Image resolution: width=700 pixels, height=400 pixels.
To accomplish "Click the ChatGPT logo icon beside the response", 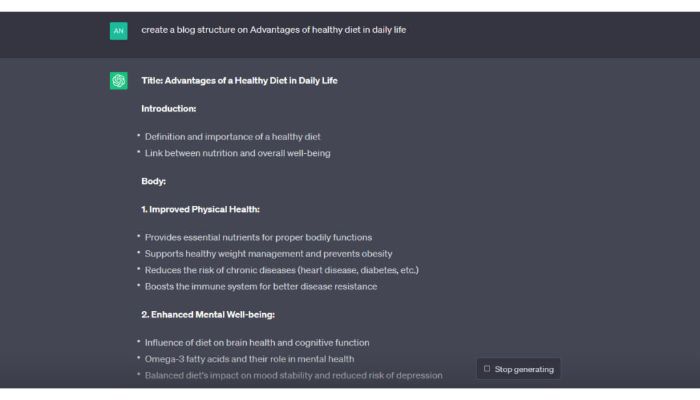I will 118,81.
